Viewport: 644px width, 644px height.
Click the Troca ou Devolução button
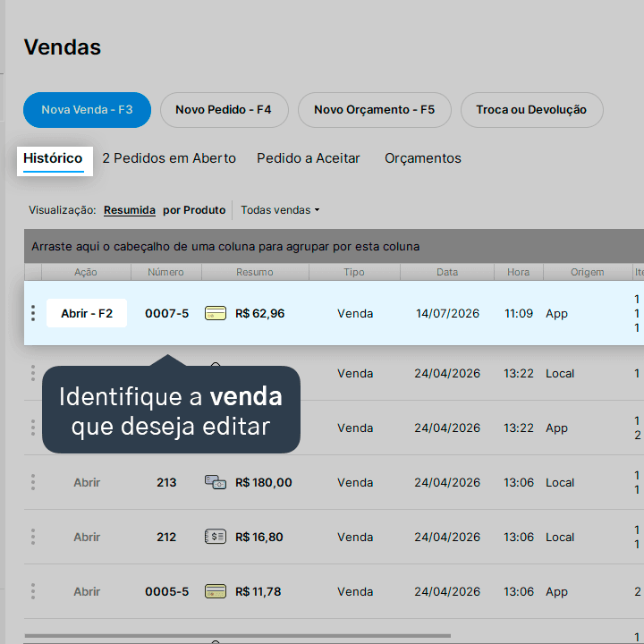(531, 110)
